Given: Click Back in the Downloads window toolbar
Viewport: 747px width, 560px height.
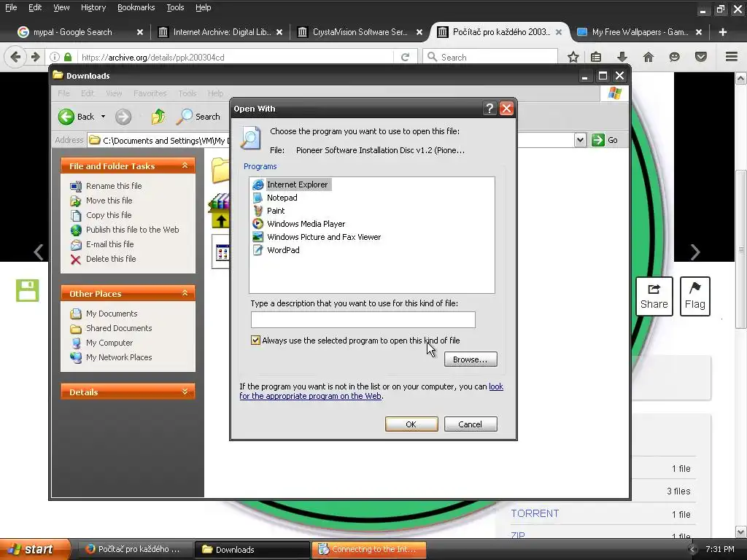Looking at the screenshot, I should click(77, 117).
